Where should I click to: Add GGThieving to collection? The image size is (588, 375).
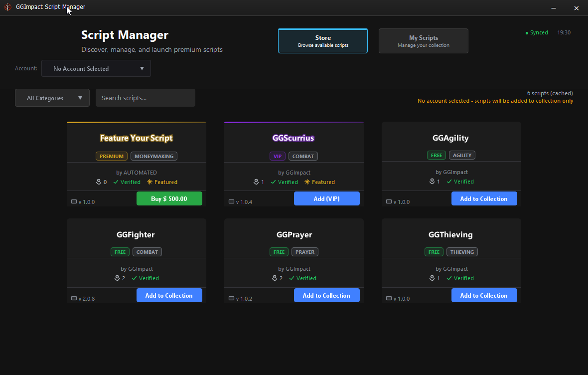pyautogui.click(x=484, y=295)
